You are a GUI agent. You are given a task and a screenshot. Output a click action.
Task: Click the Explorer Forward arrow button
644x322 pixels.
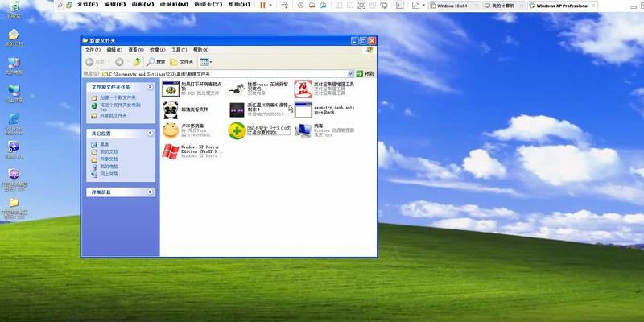[x=119, y=62]
